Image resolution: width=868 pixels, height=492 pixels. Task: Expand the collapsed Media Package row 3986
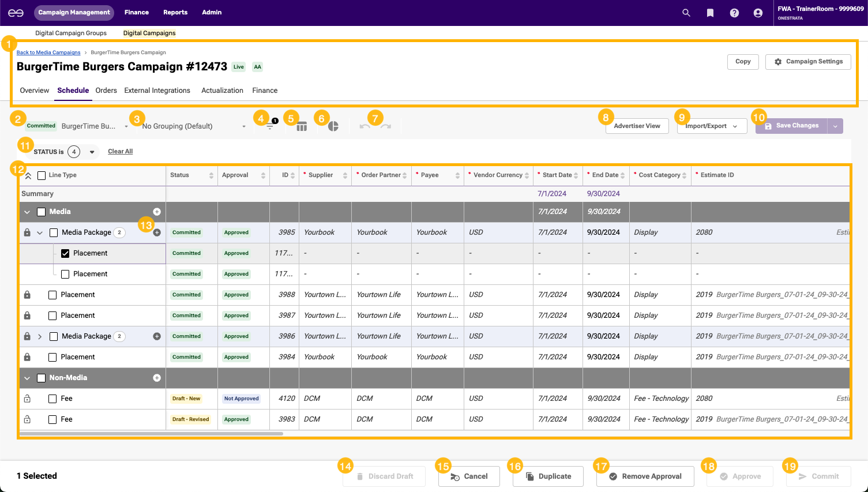click(x=40, y=336)
